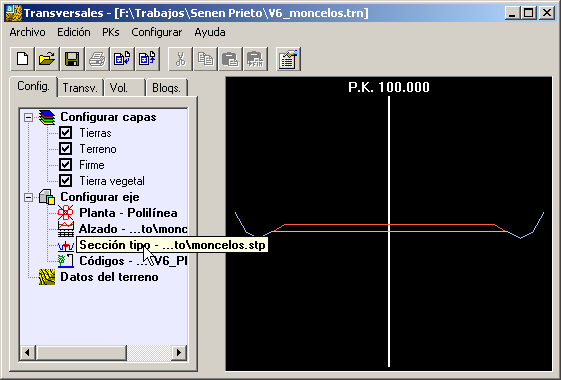Toggle the Tierras layer checkbox

point(65,133)
